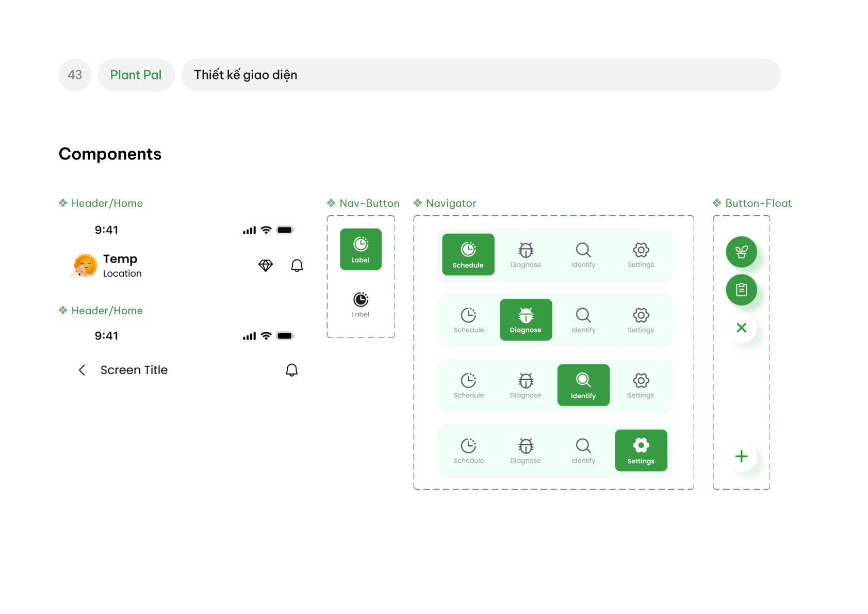
Task: Click Settings in the first navigator bar
Action: (641, 255)
